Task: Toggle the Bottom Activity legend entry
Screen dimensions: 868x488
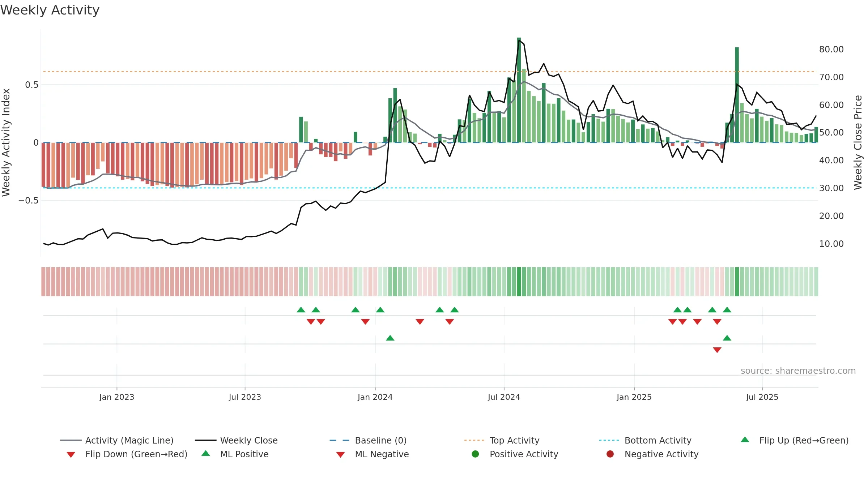Action: pyautogui.click(x=645, y=440)
